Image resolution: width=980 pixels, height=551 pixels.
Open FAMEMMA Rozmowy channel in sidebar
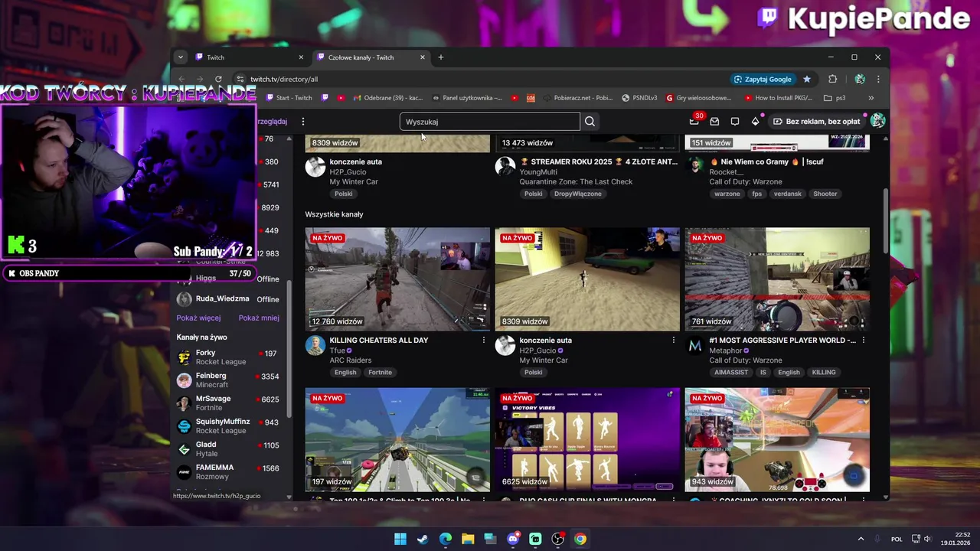click(x=228, y=472)
